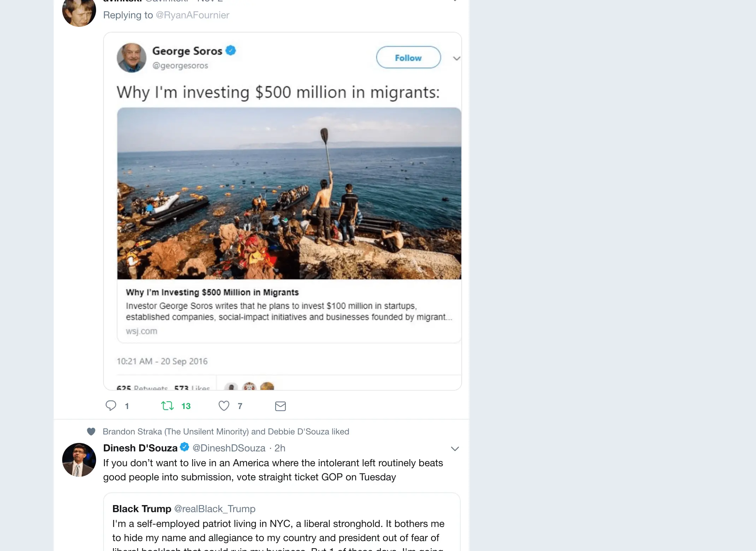Image resolution: width=756 pixels, height=551 pixels.
Task: Click the reply speech bubble icon
Action: pos(111,405)
